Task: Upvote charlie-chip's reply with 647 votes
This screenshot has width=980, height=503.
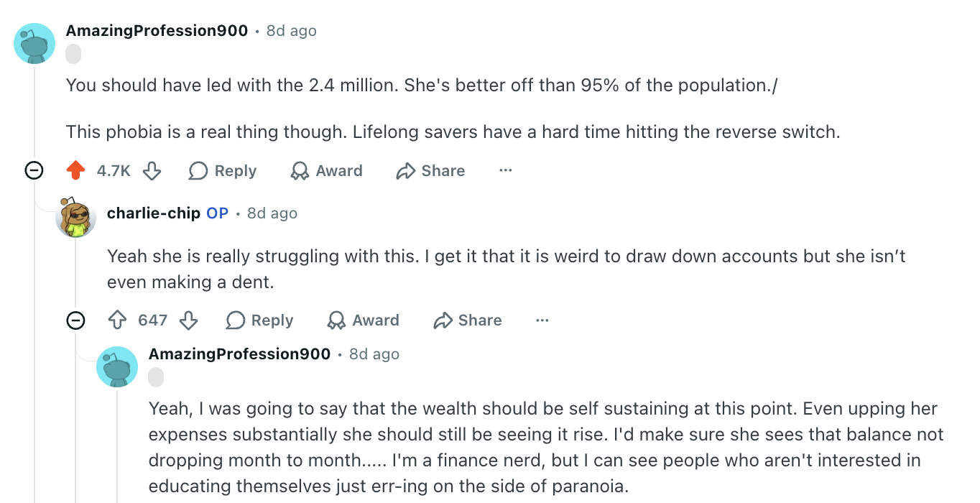Action: [x=117, y=320]
